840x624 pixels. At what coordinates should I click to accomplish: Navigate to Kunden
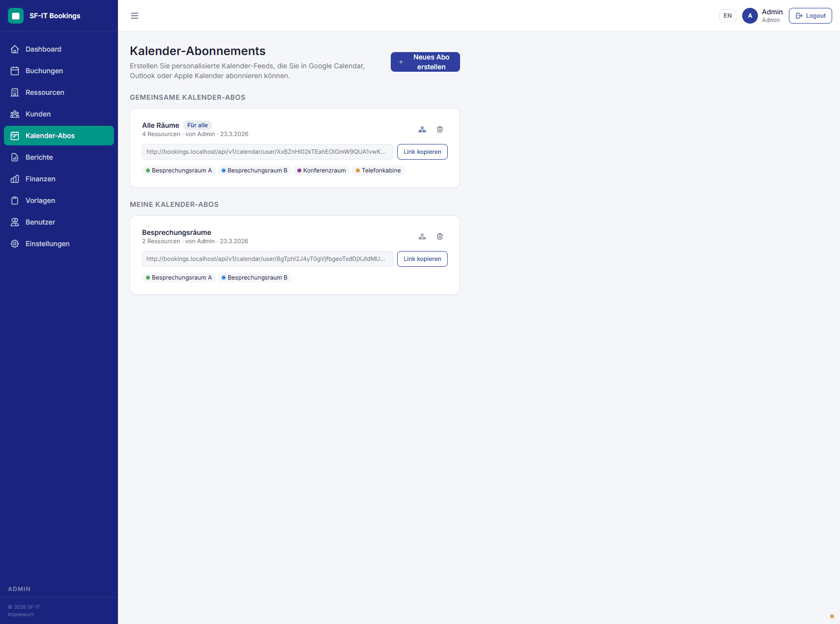pos(59,114)
